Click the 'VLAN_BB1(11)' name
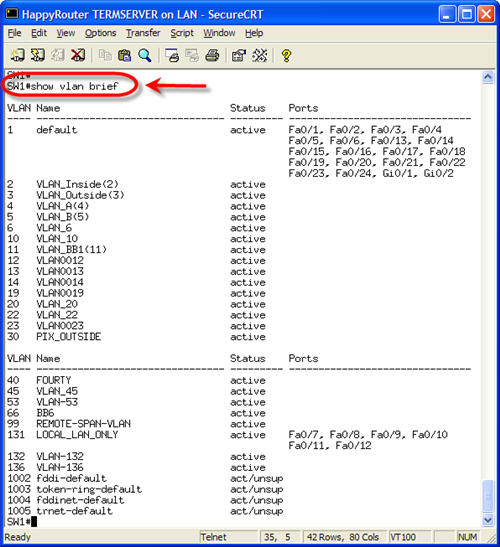Screen dimensions: 500x547 click(x=72, y=249)
